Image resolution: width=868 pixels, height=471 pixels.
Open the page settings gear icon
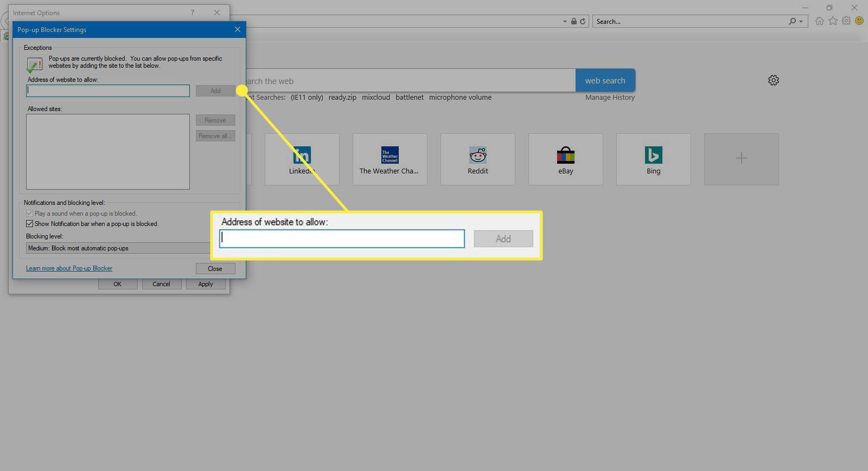click(774, 80)
